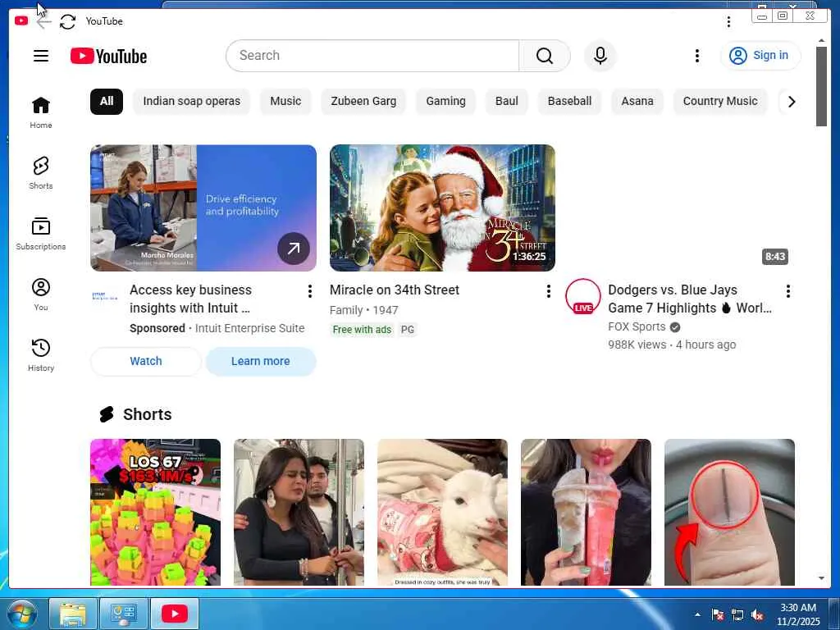The height and width of the screenshot is (630, 840).
Task: Click in the Search input field
Action: 372,56
